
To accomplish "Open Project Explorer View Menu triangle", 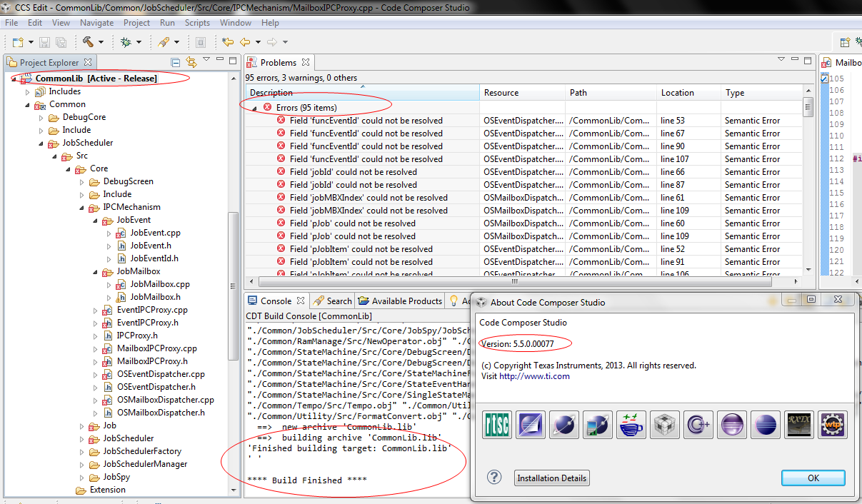I will [x=206, y=60].
